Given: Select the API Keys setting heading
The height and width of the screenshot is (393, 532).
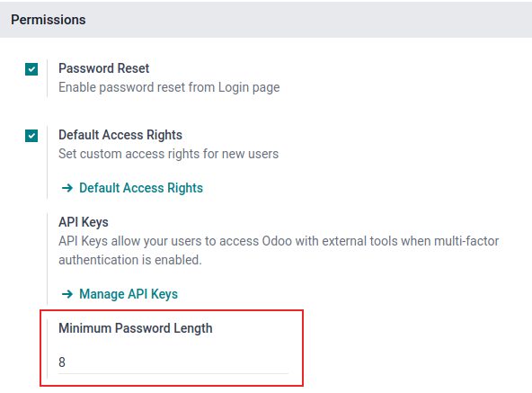Looking at the screenshot, I should click(84, 222).
